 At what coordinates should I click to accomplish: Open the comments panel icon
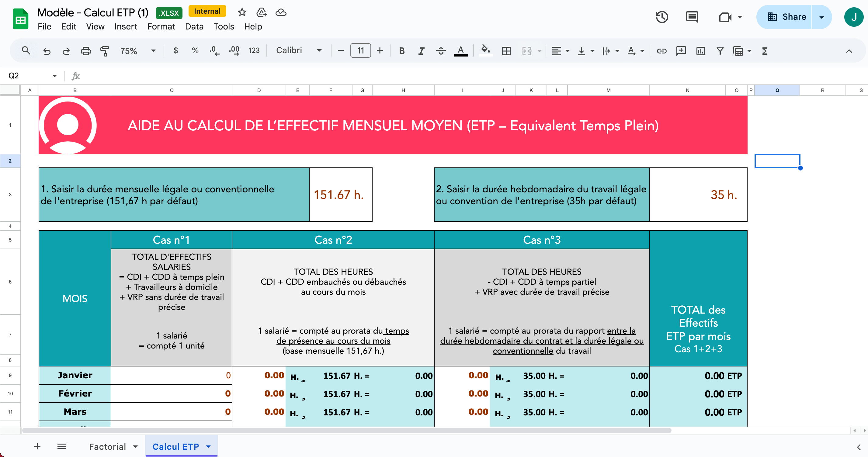pyautogui.click(x=692, y=17)
